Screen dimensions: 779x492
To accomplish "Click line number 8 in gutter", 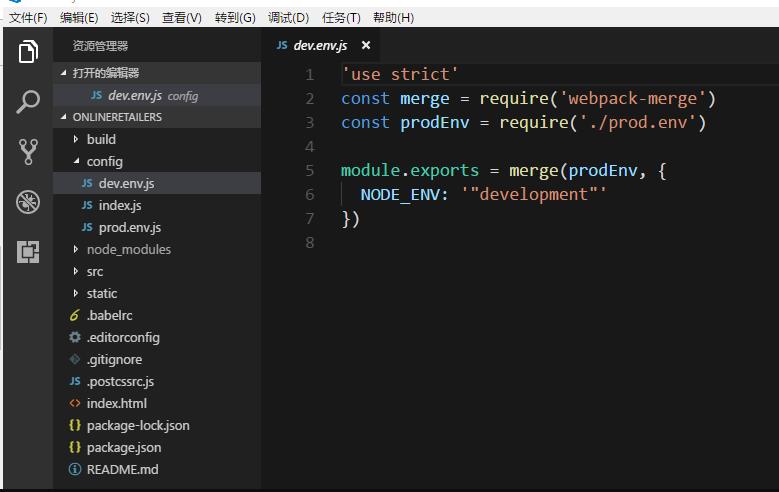I will pos(310,243).
